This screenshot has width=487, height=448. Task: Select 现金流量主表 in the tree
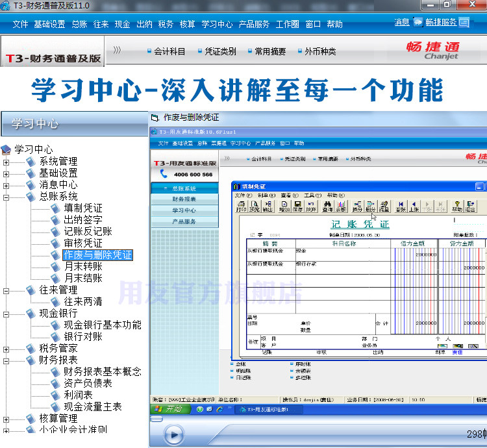tap(93, 406)
